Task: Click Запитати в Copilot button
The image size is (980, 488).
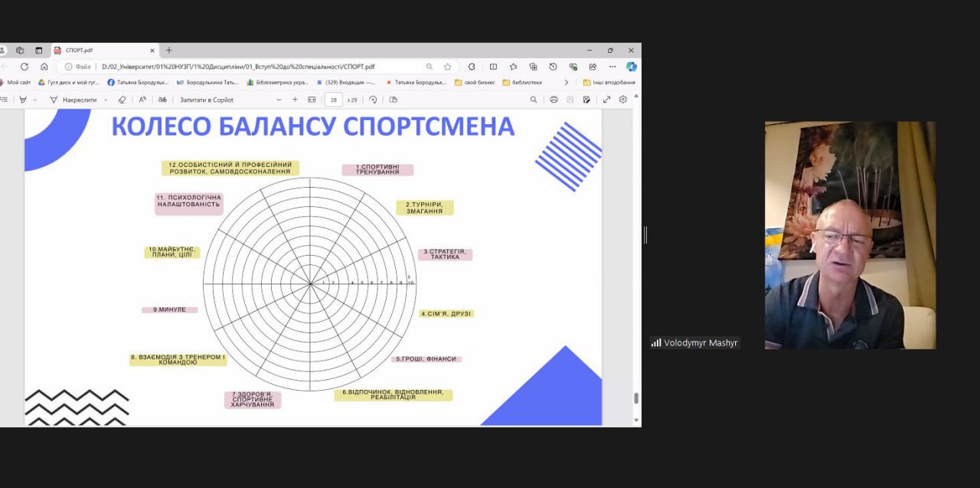Action: pyautogui.click(x=207, y=100)
